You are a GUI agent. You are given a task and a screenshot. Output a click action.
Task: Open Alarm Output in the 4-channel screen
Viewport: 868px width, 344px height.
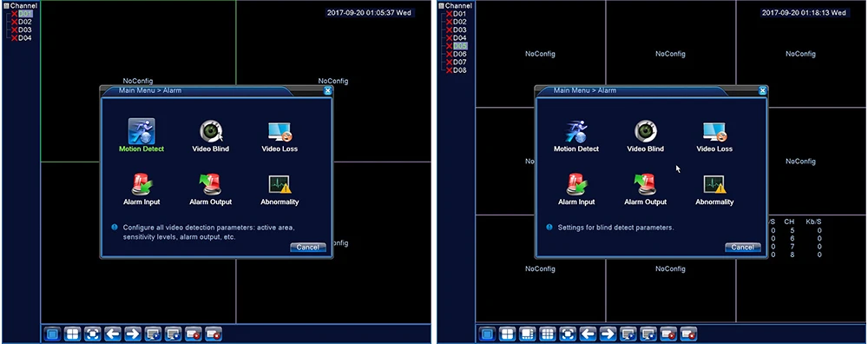[x=210, y=189]
